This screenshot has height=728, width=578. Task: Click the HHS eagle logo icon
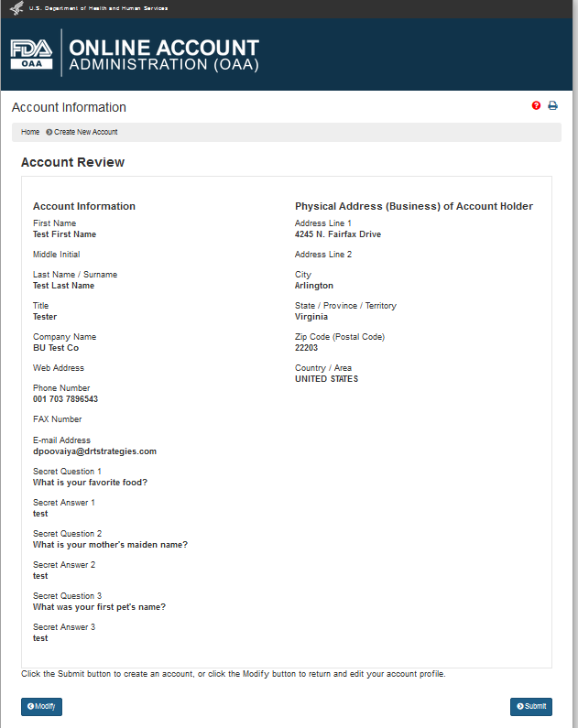[x=16, y=8]
